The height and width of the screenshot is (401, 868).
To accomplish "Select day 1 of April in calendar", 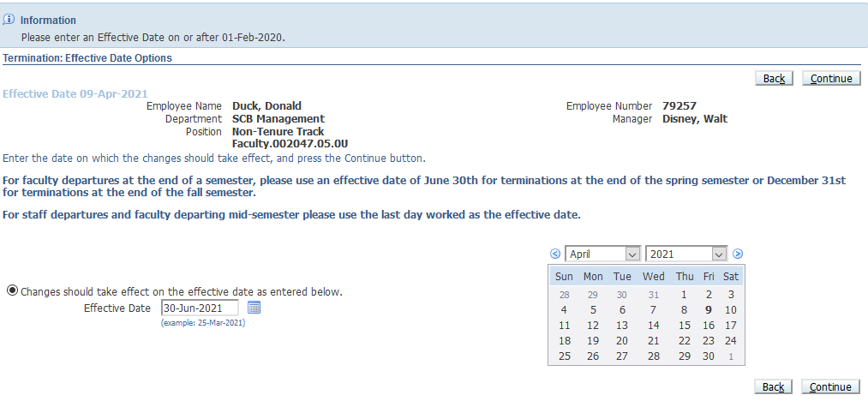I will pos(684,295).
